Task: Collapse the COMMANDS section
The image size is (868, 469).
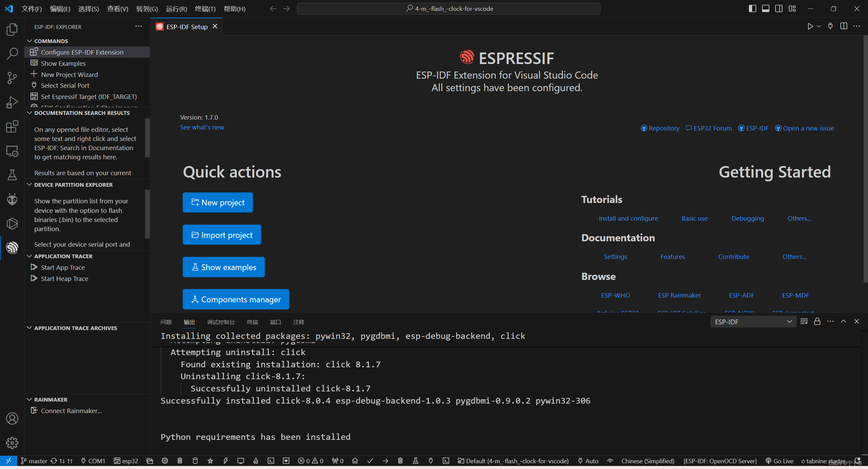Action: (29, 41)
